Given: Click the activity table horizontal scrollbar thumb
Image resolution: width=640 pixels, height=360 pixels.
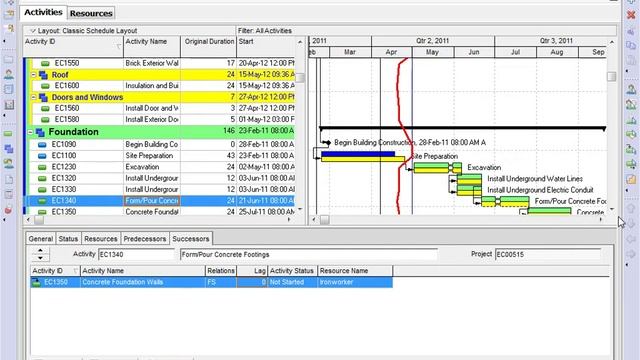Looking at the screenshot, I should click(x=38, y=220).
